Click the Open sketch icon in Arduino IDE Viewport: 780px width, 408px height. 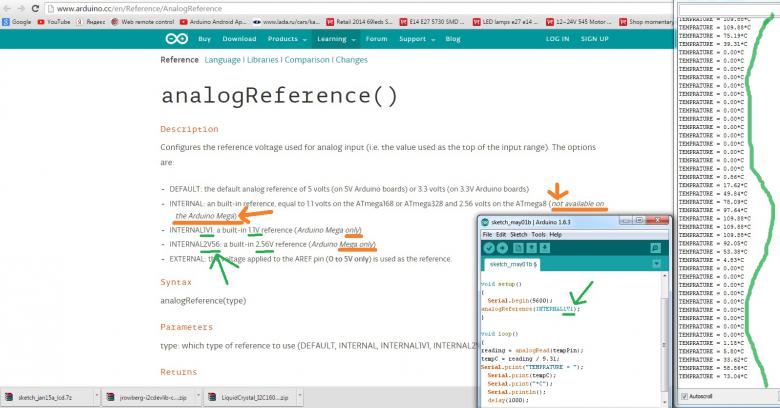(531, 248)
